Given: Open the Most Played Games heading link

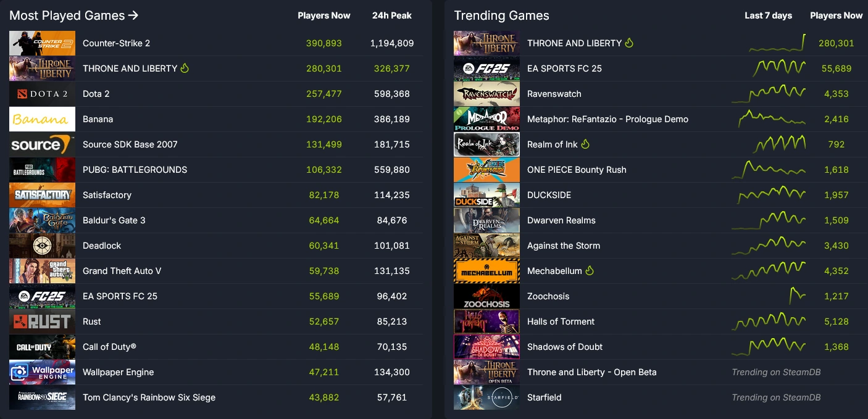Looking at the screenshot, I should [x=73, y=15].
